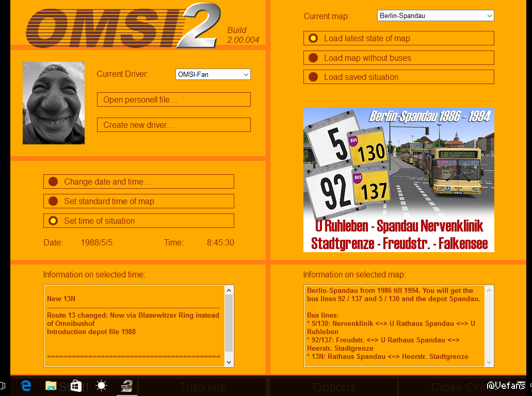The width and height of the screenshot is (532, 396).
Task: Click the Tutorials button at bottom
Action: [x=203, y=387]
